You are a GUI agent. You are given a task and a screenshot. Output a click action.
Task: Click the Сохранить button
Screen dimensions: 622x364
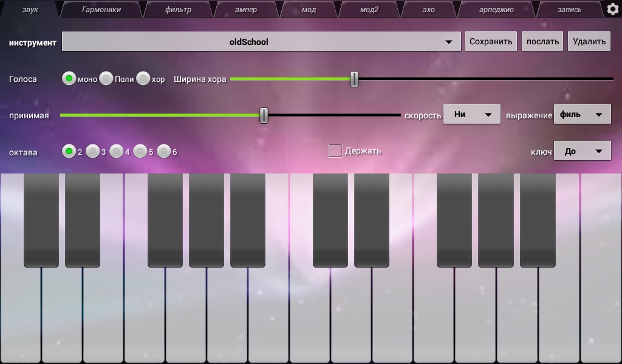coord(491,42)
